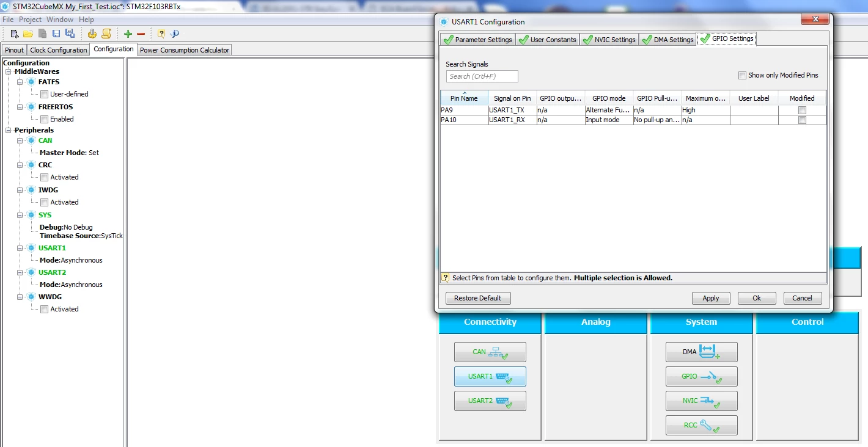The image size is (868, 447).
Task: Collapse the CAN node expander
Action: [20, 140]
